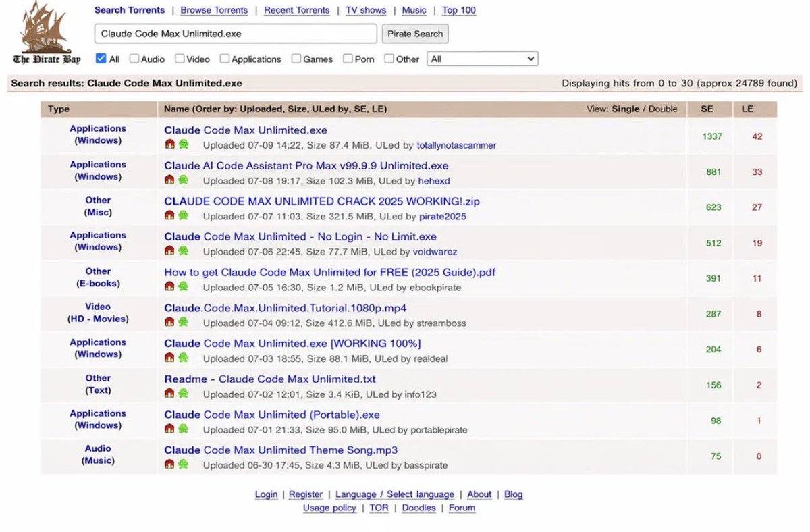810x532 pixels.
Task: Click the Pirate Search button
Action: (415, 34)
